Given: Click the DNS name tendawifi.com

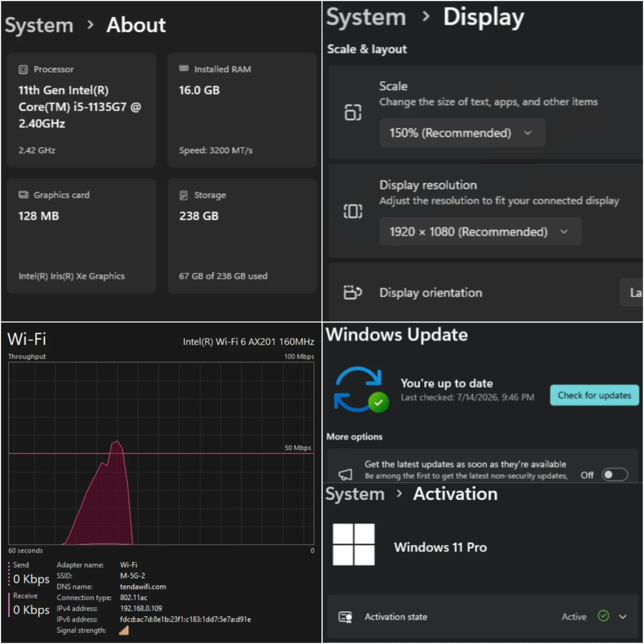Looking at the screenshot, I should pyautogui.click(x=143, y=587).
